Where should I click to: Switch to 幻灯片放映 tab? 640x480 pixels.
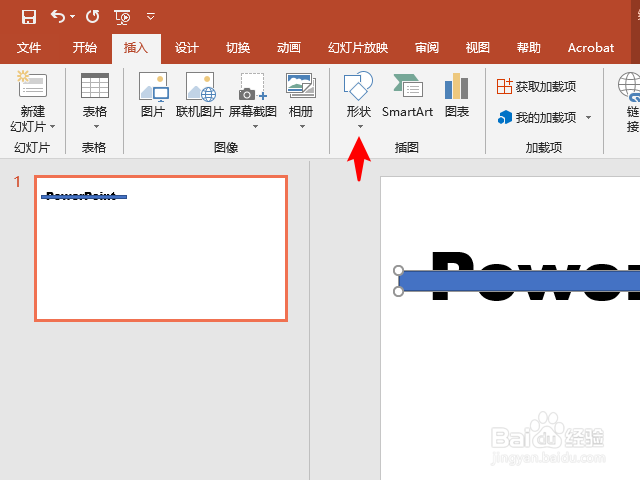point(358,48)
